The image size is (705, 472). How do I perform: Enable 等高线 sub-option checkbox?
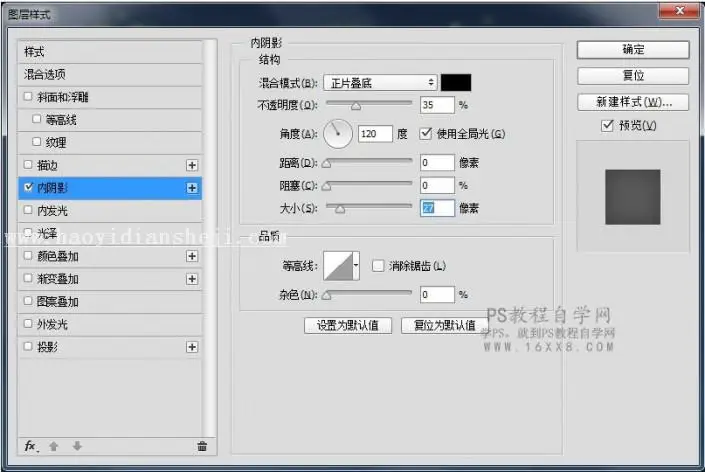pos(37,119)
